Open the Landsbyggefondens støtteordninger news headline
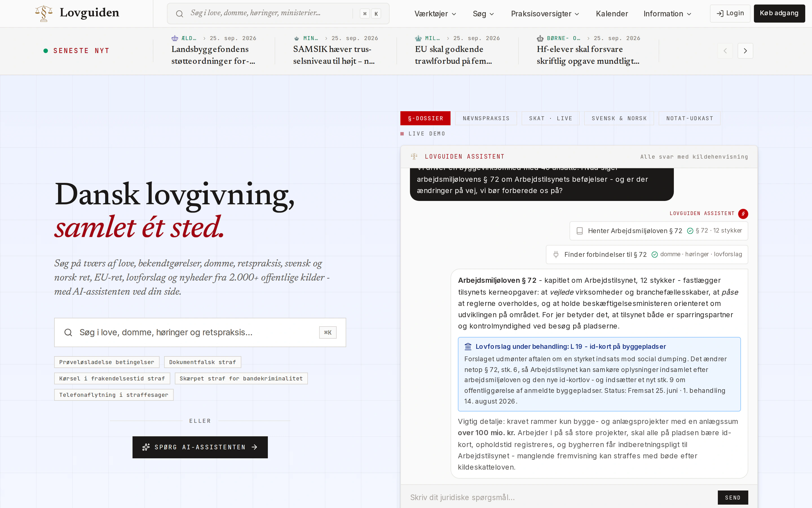This screenshot has height=508, width=812. pos(213,55)
